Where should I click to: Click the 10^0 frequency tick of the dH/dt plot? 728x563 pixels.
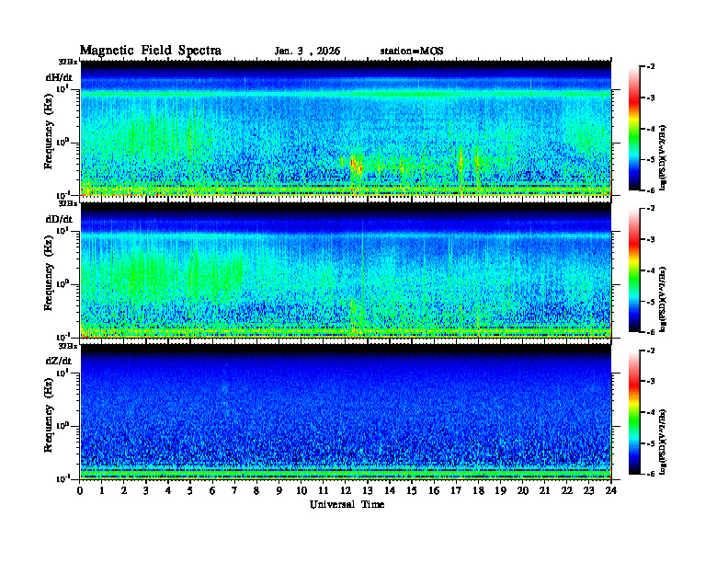[62, 142]
